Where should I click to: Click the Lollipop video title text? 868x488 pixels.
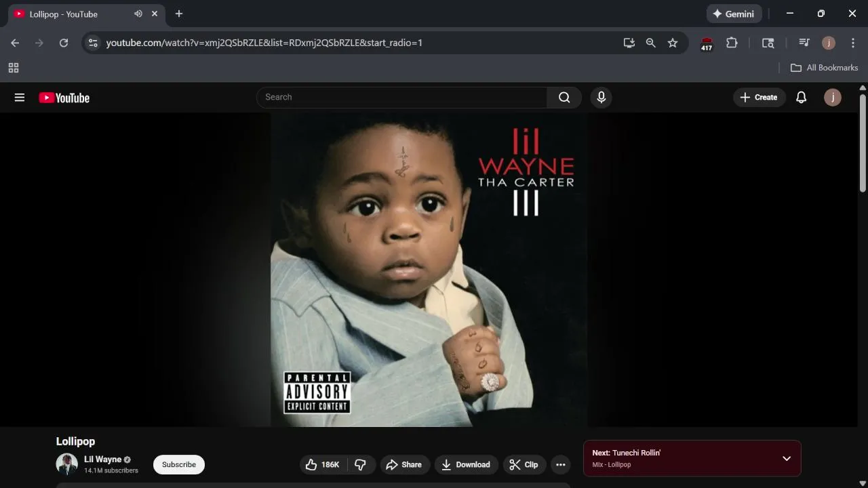coord(75,441)
